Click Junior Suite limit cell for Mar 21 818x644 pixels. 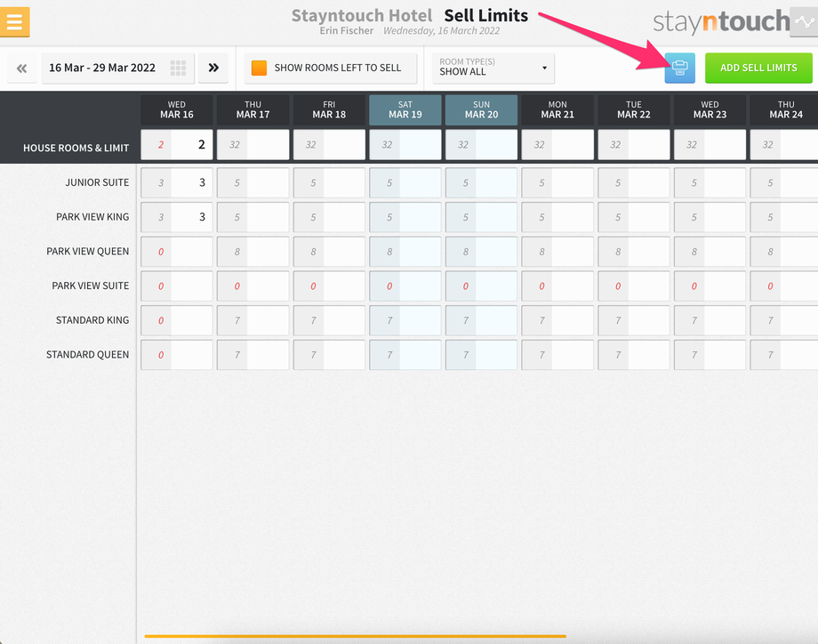[573, 182]
